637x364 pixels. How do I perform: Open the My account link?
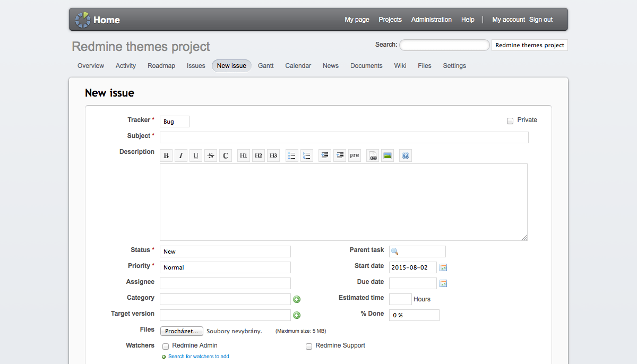click(x=509, y=20)
